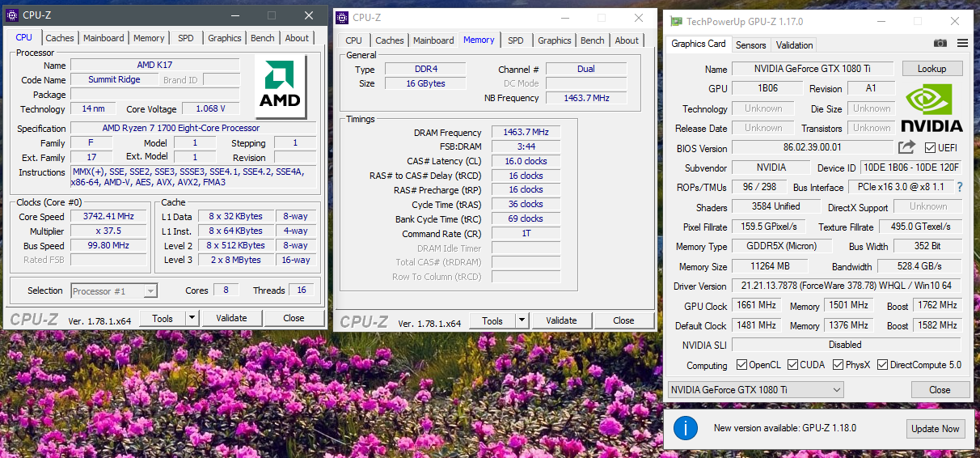
Task: Click the Code Name Summit Ridge value
Action: (x=114, y=79)
